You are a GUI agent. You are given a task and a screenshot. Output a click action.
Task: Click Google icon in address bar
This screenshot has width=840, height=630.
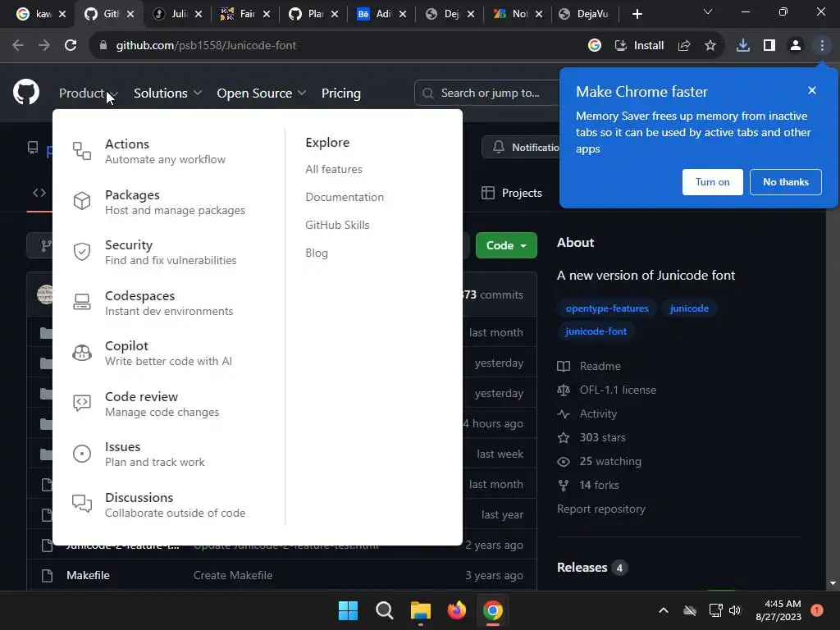595,46
